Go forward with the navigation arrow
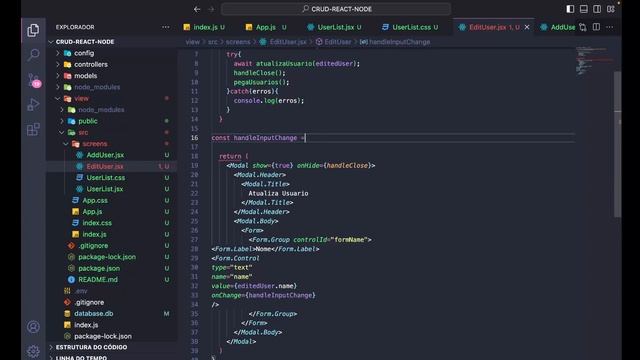This screenshot has width=640, height=360. (x=211, y=9)
